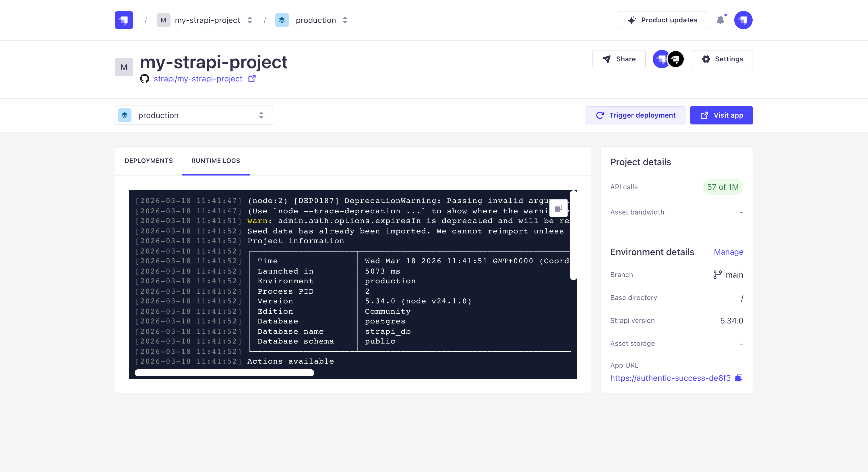Click the Share button
The image size is (868, 472).
[x=619, y=59]
